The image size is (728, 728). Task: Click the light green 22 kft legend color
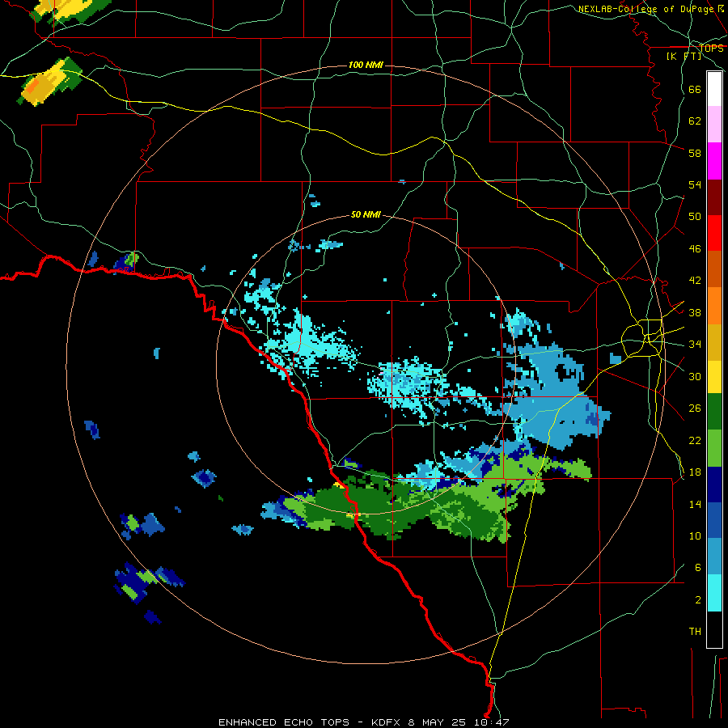pyautogui.click(x=714, y=448)
